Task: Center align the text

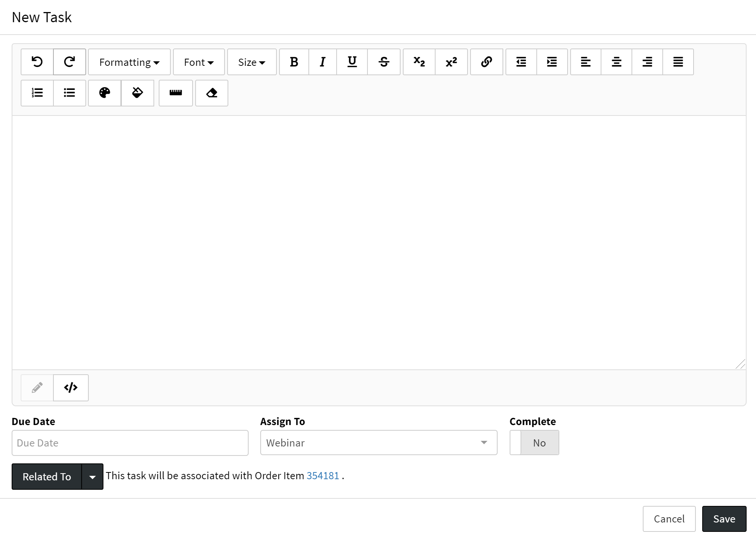Action: click(x=616, y=62)
